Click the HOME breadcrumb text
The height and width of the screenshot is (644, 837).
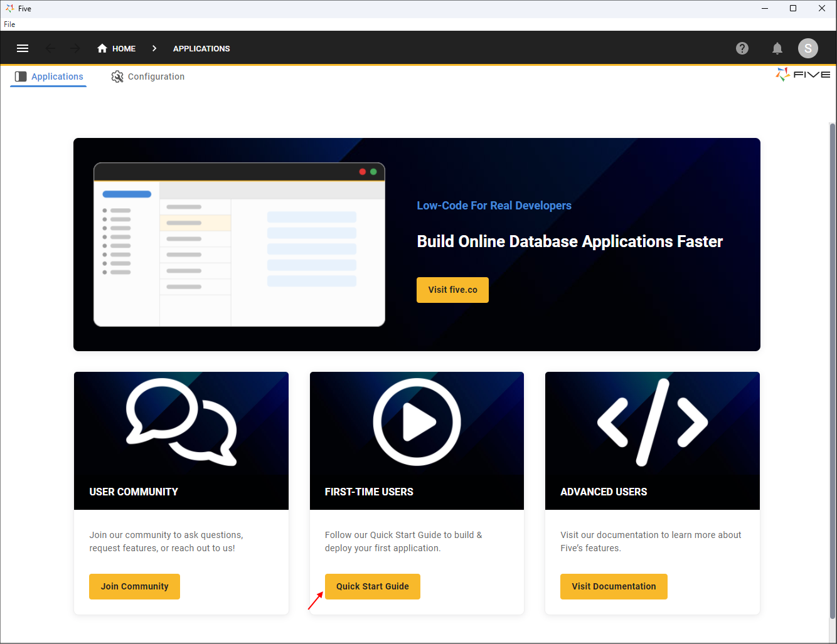pyautogui.click(x=124, y=48)
